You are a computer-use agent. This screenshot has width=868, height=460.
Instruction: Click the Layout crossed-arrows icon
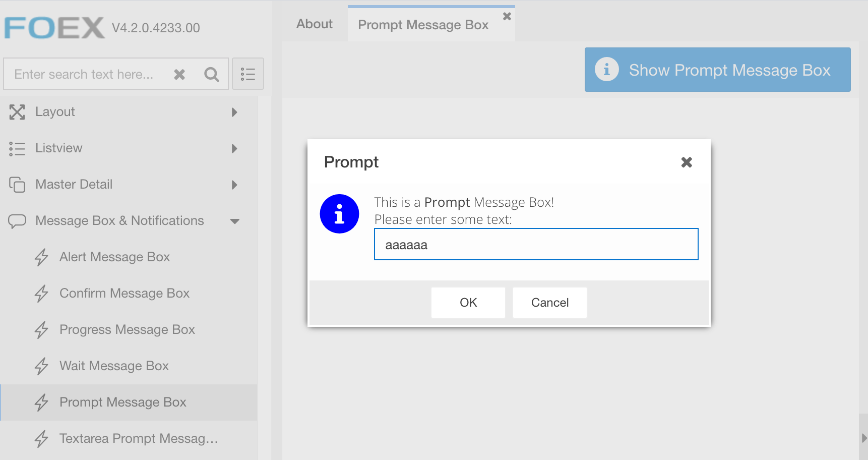tap(17, 112)
